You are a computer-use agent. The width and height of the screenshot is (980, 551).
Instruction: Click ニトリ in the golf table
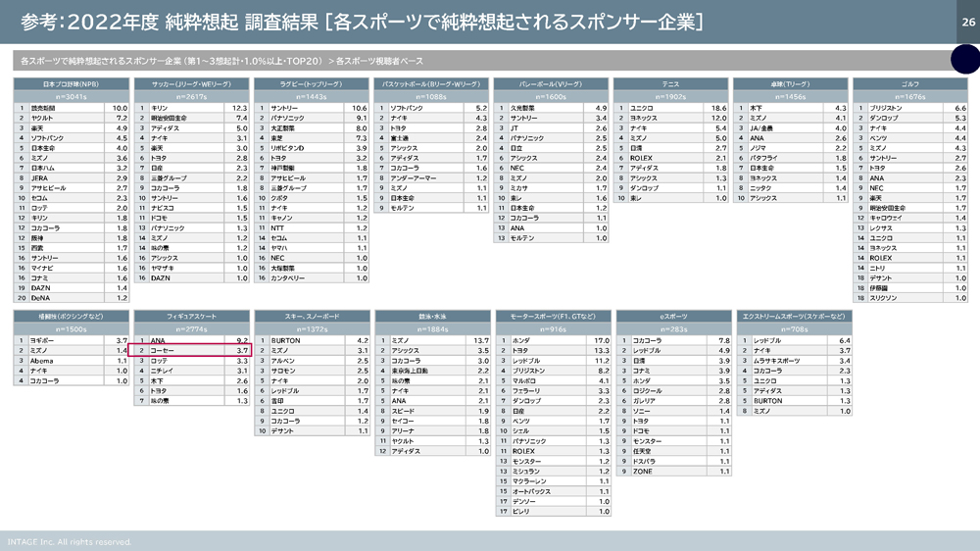pos(877,269)
